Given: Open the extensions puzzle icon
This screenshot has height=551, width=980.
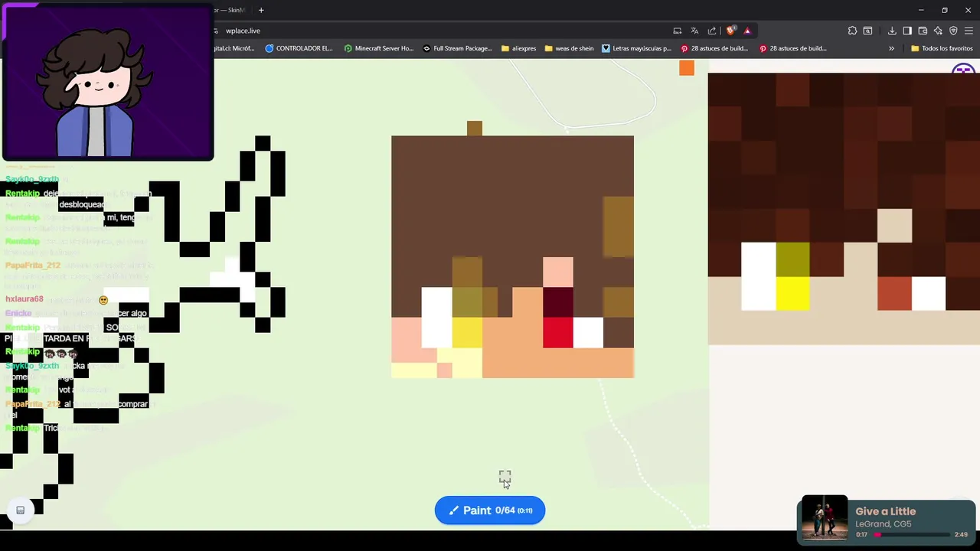Looking at the screenshot, I should 852,31.
